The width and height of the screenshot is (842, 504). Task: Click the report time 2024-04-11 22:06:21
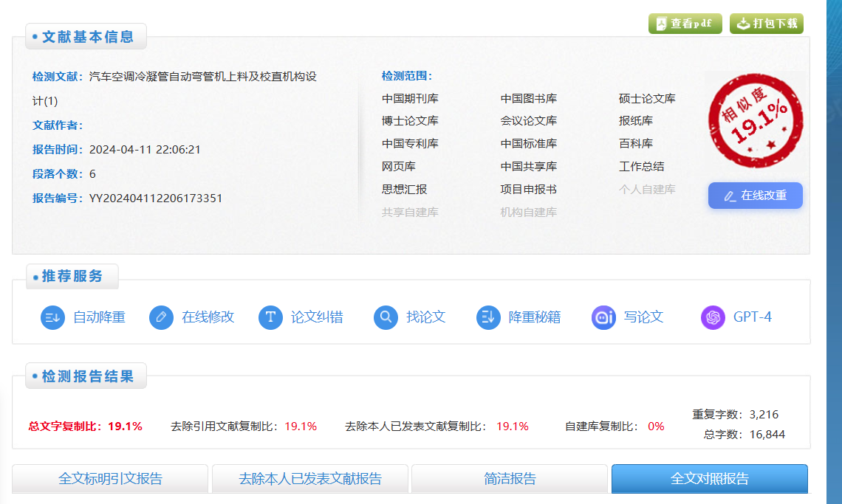145,150
